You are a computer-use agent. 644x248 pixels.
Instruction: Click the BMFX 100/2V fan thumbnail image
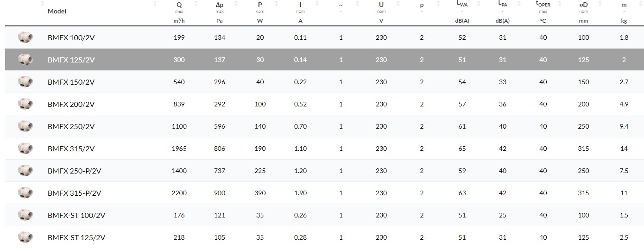pos(25,37)
